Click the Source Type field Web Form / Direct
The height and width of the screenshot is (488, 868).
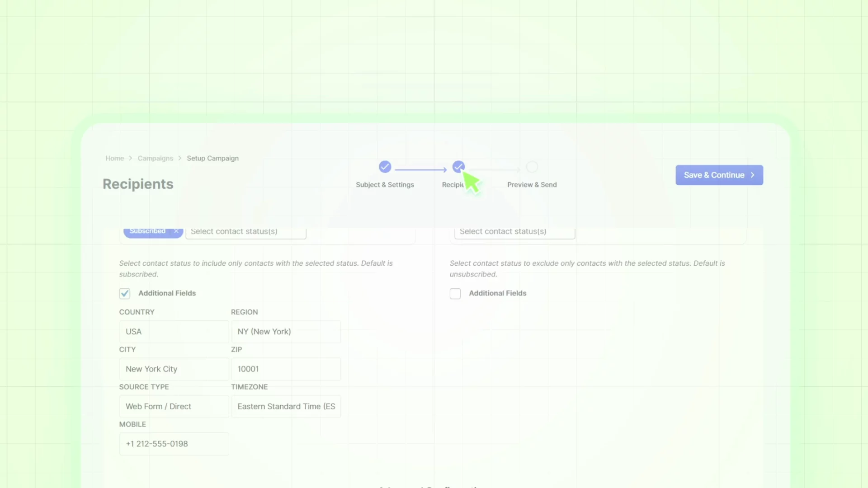[174, 407]
